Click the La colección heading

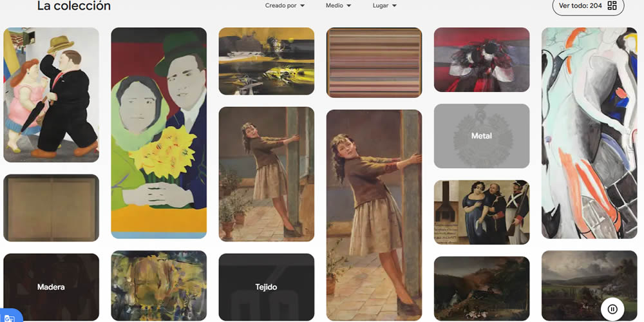(74, 6)
